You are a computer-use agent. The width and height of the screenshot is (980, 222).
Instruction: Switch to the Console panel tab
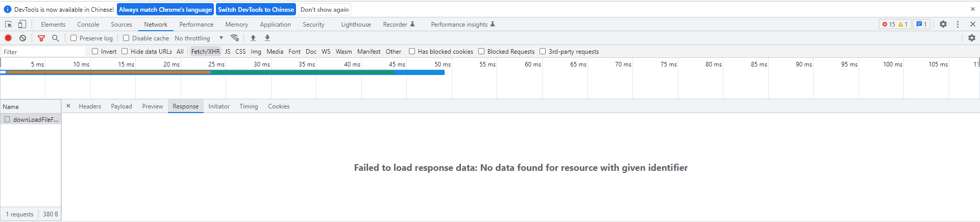pos(88,25)
